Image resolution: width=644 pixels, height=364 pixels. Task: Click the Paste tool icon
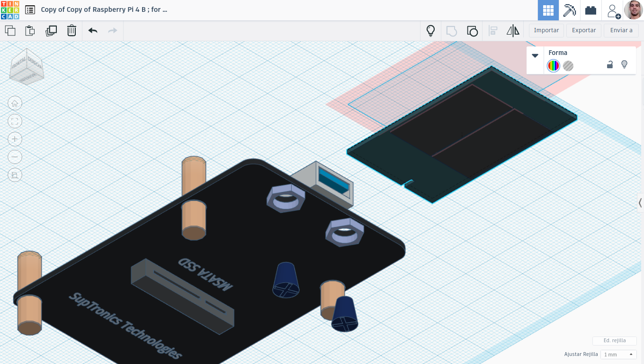pyautogui.click(x=30, y=31)
